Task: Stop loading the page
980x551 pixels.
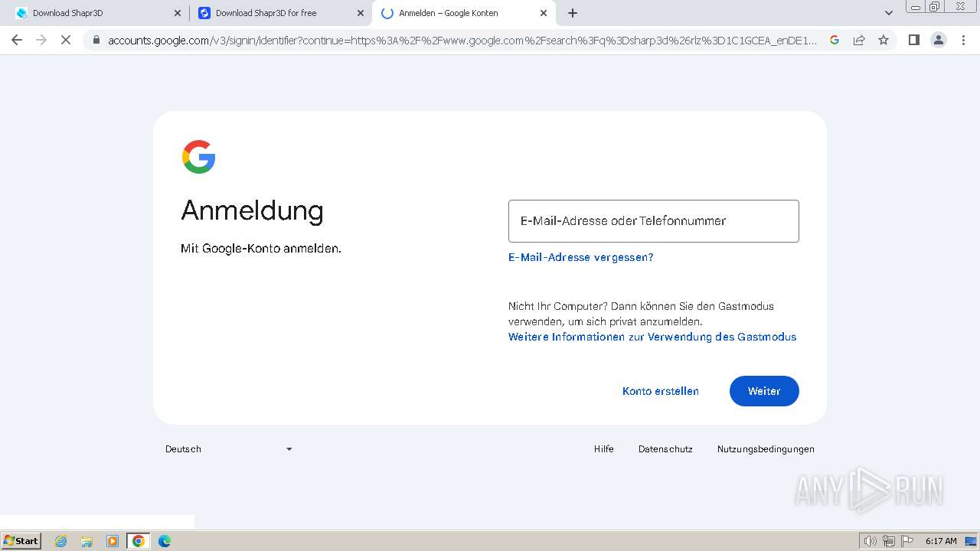Action: point(66,40)
